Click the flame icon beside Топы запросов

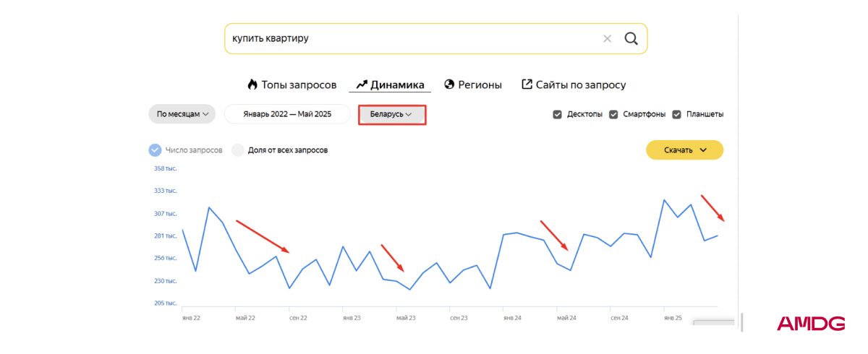point(252,85)
